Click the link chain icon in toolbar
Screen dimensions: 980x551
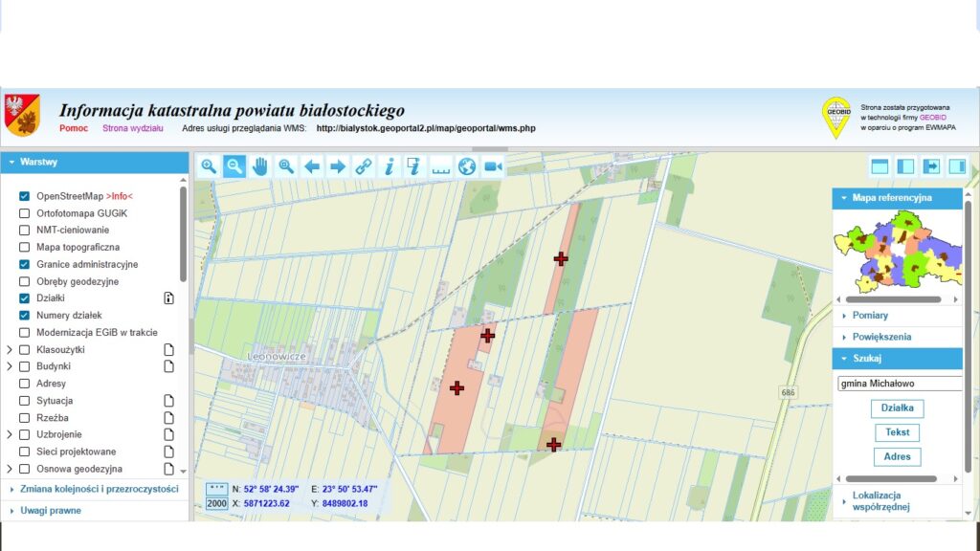pyautogui.click(x=364, y=166)
